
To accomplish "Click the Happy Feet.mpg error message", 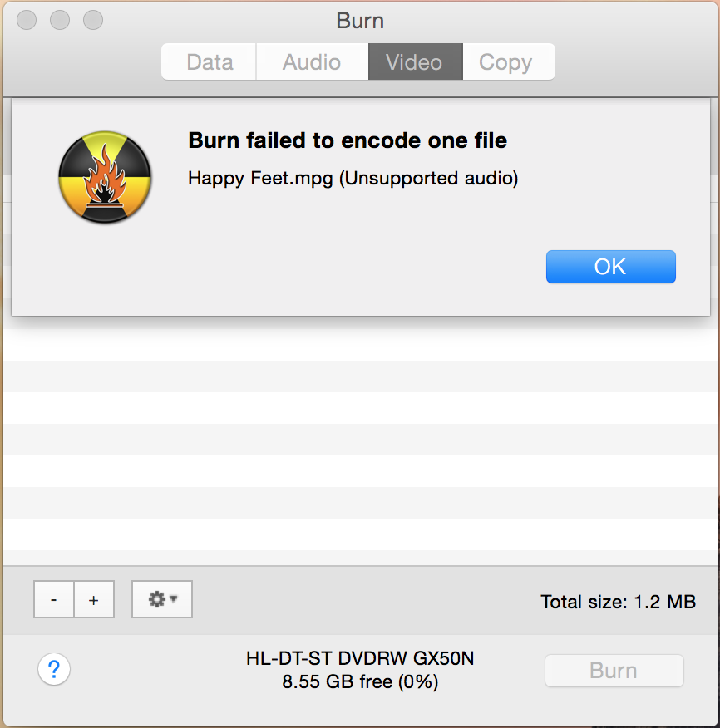I will (x=353, y=179).
